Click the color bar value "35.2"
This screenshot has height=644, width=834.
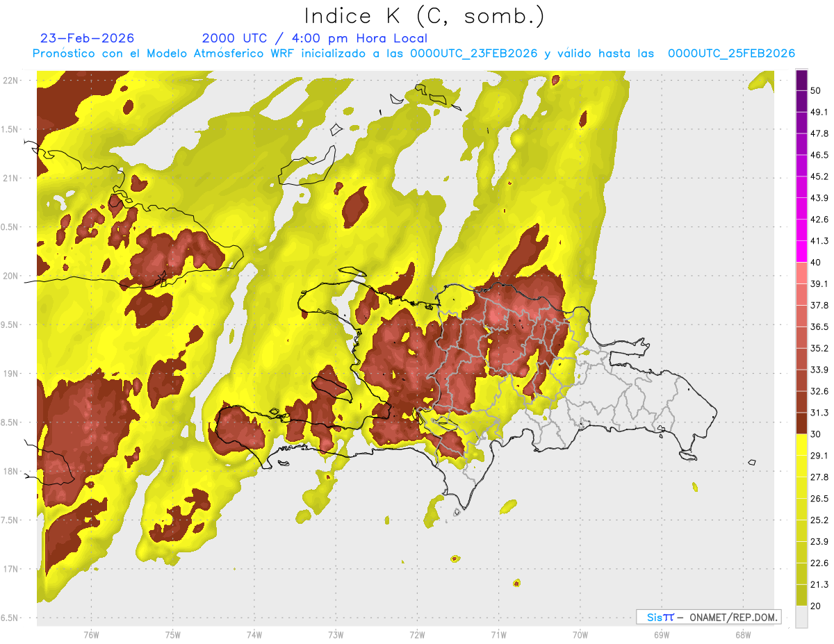(x=819, y=348)
